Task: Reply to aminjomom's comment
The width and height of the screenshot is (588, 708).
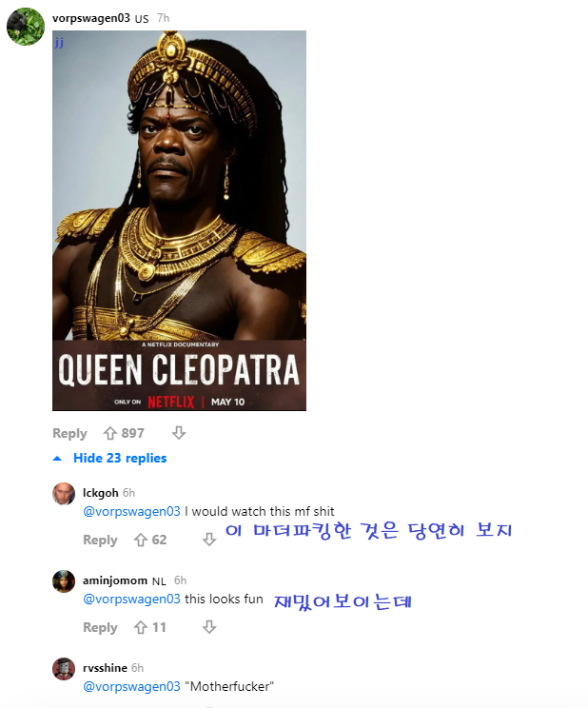Action: coord(100,627)
